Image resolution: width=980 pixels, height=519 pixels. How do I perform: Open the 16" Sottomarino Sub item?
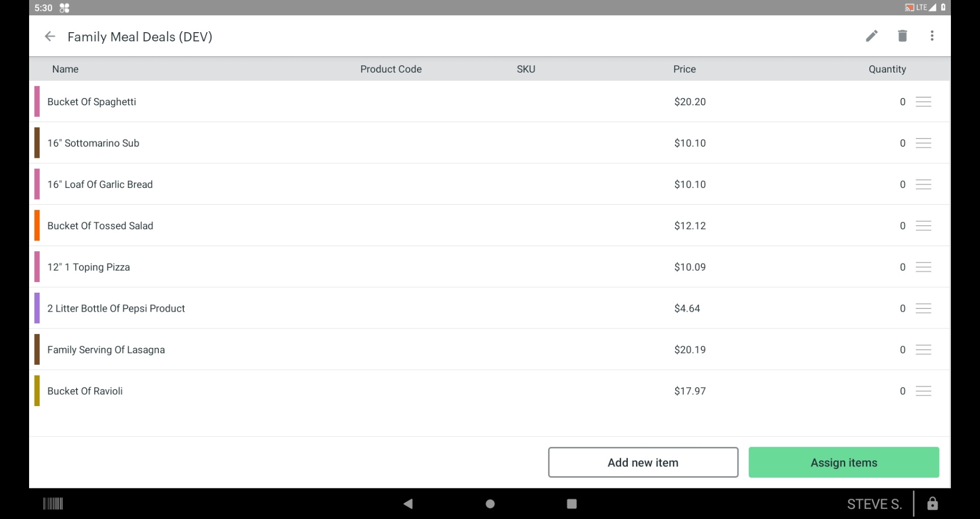[93, 143]
